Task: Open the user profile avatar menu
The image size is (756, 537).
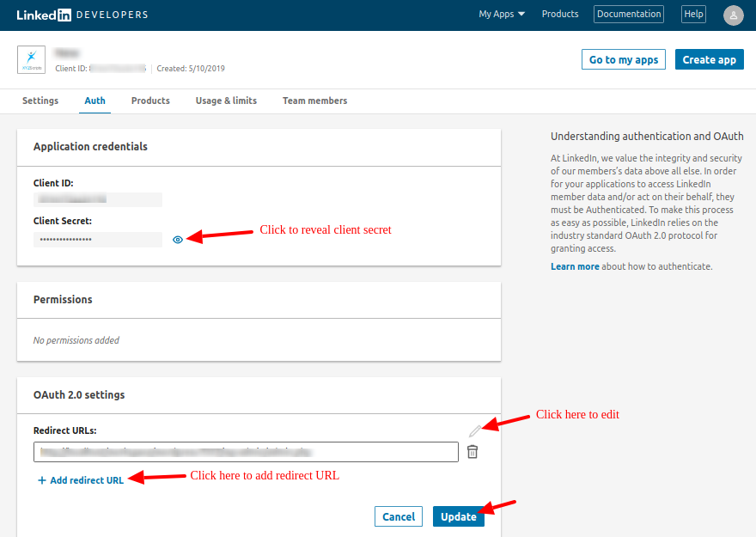Action: pos(734,15)
